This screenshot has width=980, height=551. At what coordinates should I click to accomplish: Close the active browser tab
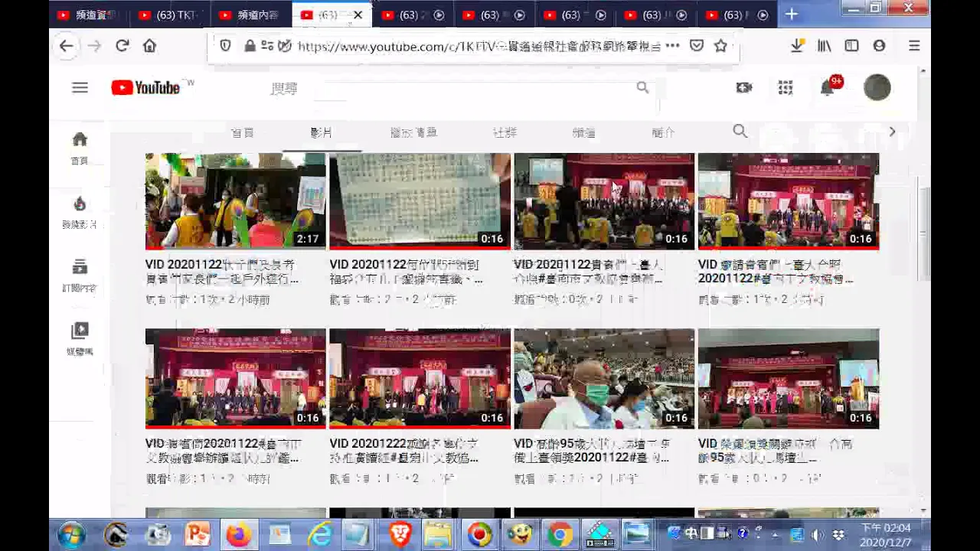click(x=358, y=15)
